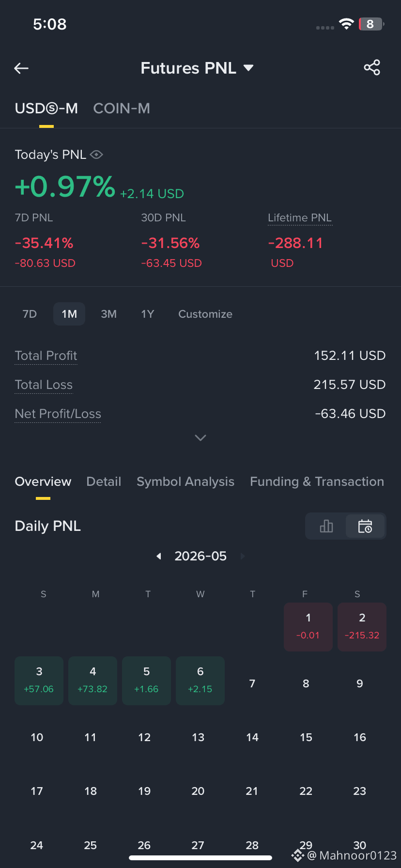This screenshot has height=868, width=401.
Task: Switch Daily PNL to bar chart view
Action: (x=326, y=526)
